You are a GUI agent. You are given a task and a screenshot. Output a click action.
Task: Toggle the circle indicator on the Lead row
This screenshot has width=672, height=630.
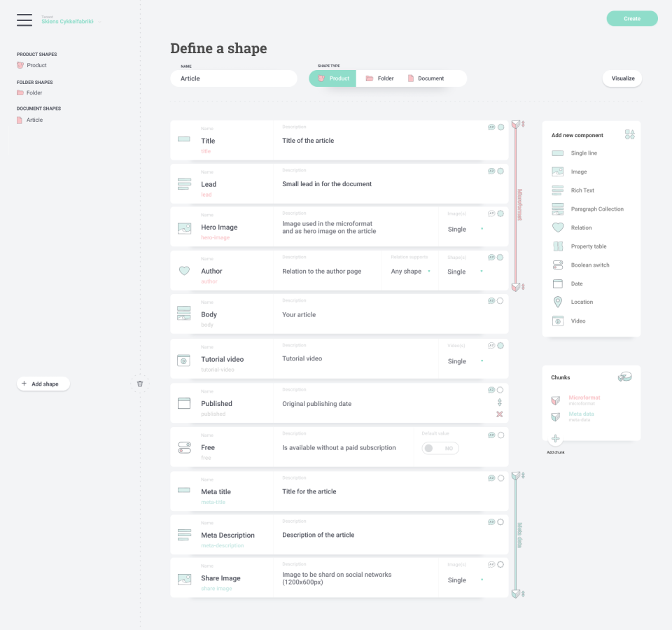click(500, 170)
